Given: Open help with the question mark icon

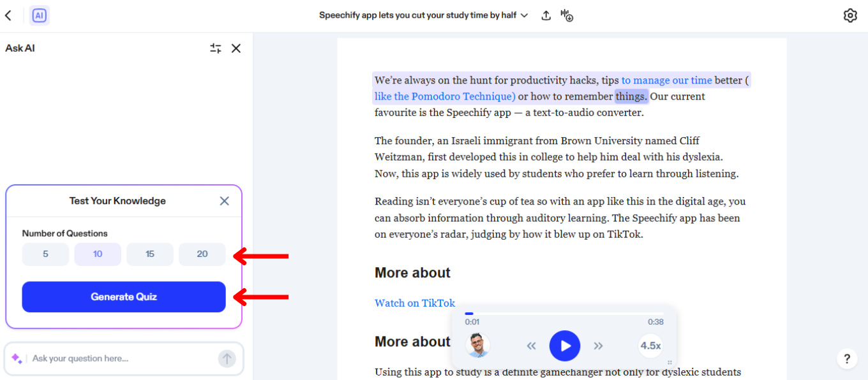Looking at the screenshot, I should point(847,358).
